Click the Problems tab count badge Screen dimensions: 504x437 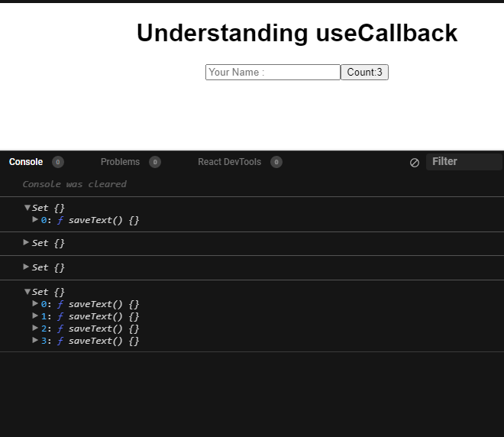155,162
